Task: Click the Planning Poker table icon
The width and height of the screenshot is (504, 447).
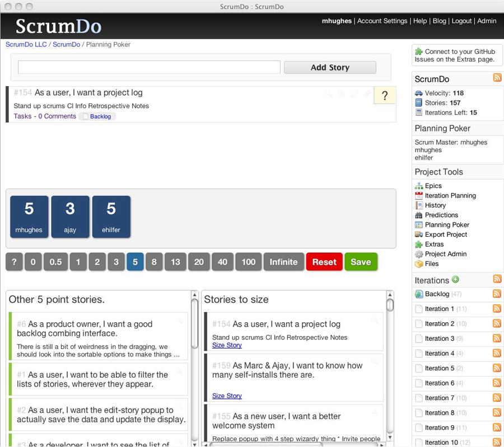Action: pos(418,225)
